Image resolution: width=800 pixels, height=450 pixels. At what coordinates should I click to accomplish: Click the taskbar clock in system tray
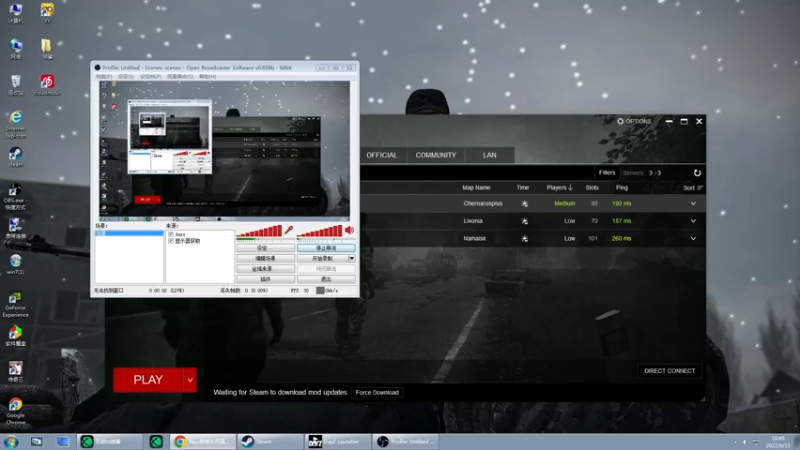[x=778, y=442]
